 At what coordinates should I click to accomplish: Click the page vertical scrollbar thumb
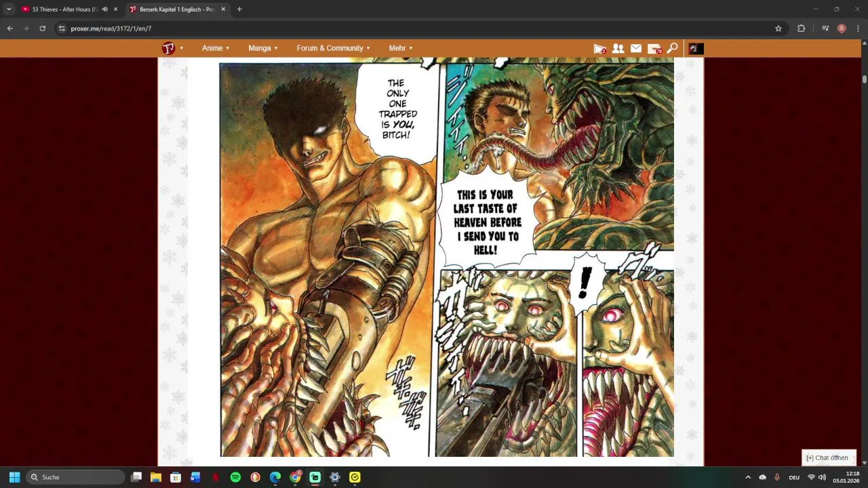click(x=865, y=79)
